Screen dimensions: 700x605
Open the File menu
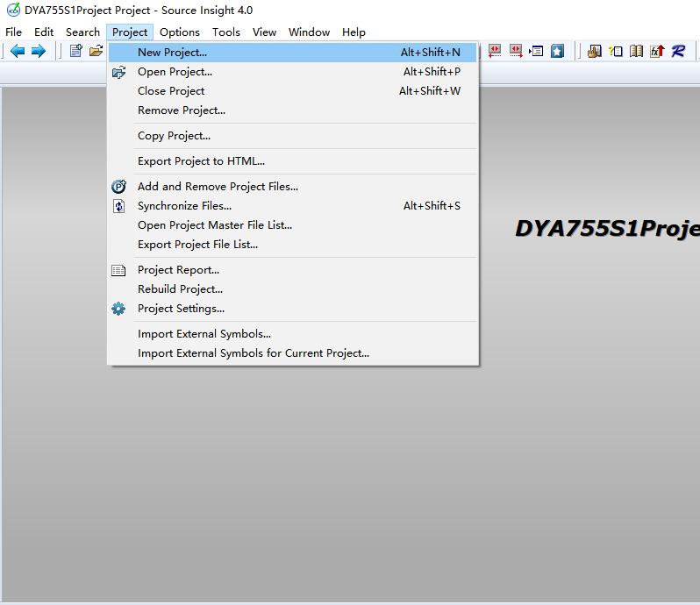click(x=13, y=32)
